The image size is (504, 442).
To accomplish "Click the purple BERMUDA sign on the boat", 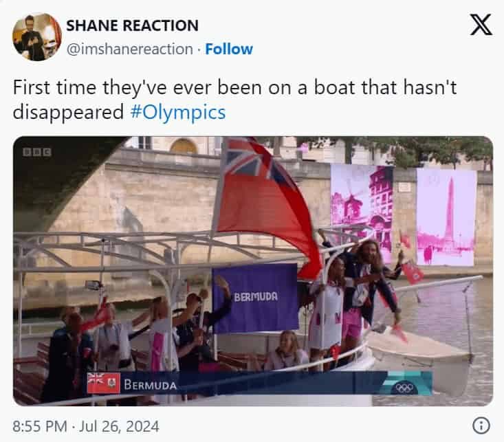I will coord(256,298).
